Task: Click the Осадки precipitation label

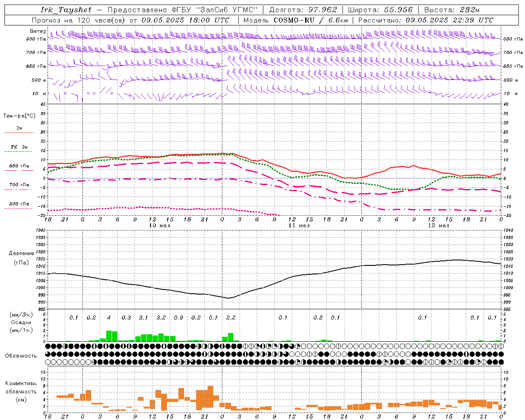Action: click(21, 322)
